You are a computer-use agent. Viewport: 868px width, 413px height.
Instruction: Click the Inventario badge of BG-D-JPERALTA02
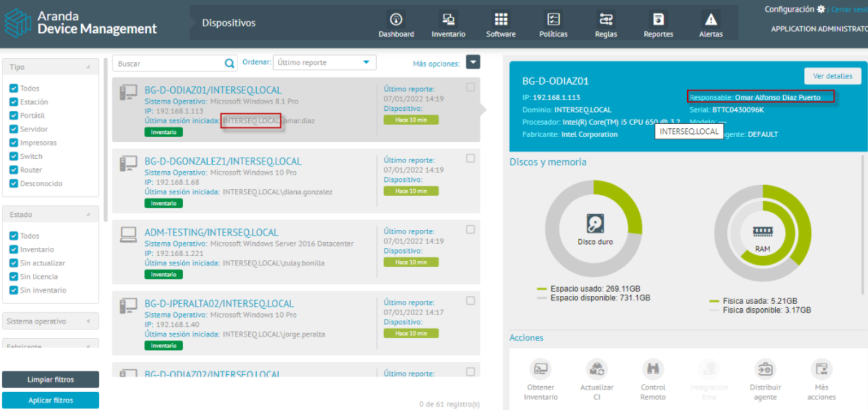pos(163,346)
